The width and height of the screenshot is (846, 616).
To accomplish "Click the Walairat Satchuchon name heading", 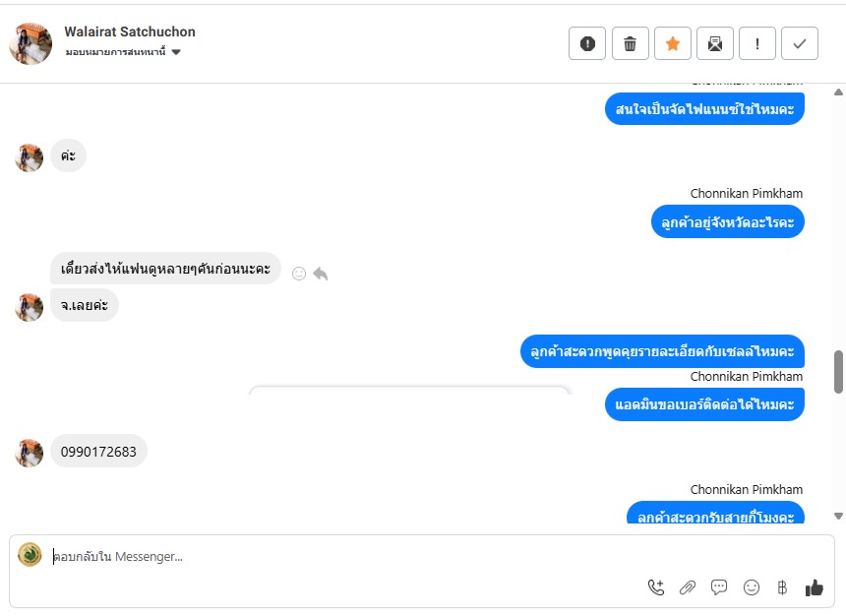I will click(x=130, y=31).
